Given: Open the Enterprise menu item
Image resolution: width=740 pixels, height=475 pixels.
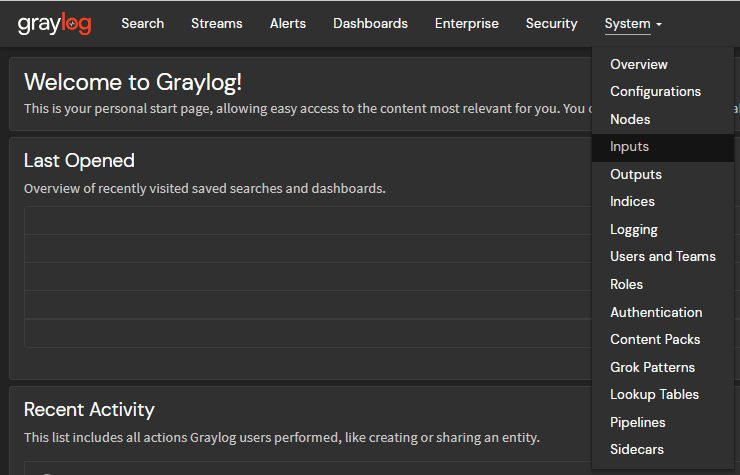Looking at the screenshot, I should (x=466, y=23).
